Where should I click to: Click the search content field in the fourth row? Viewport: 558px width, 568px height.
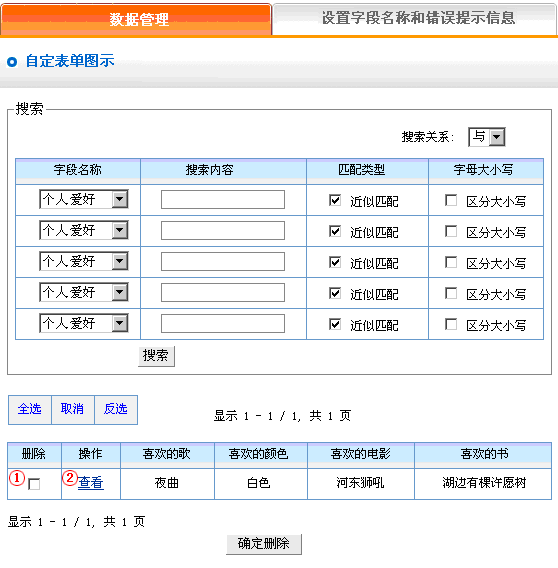(223, 292)
